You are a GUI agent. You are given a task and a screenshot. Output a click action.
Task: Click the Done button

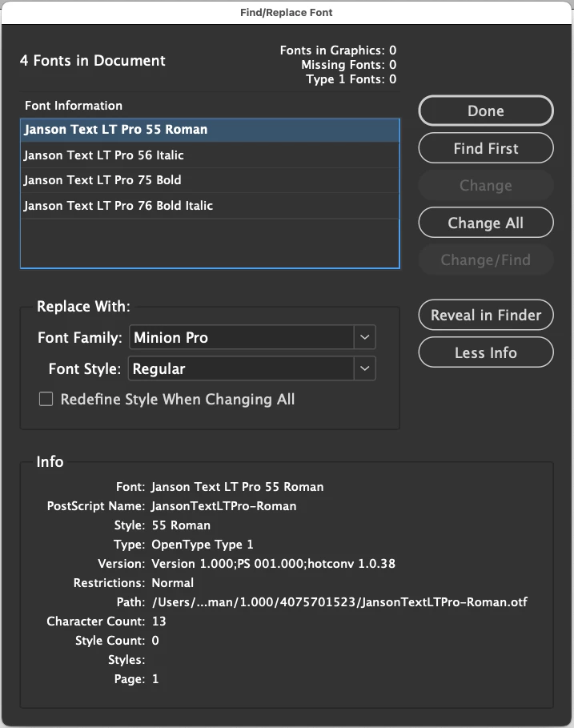point(486,111)
